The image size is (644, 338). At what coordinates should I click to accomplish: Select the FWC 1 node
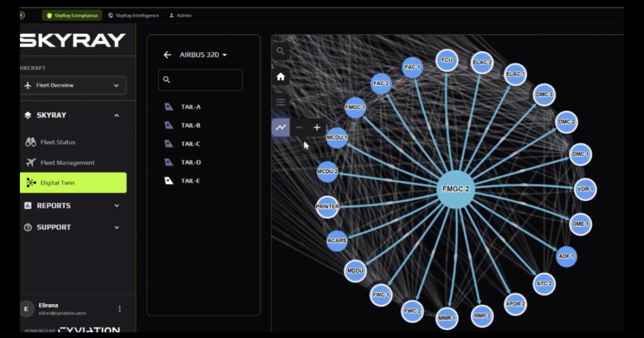coord(381,295)
